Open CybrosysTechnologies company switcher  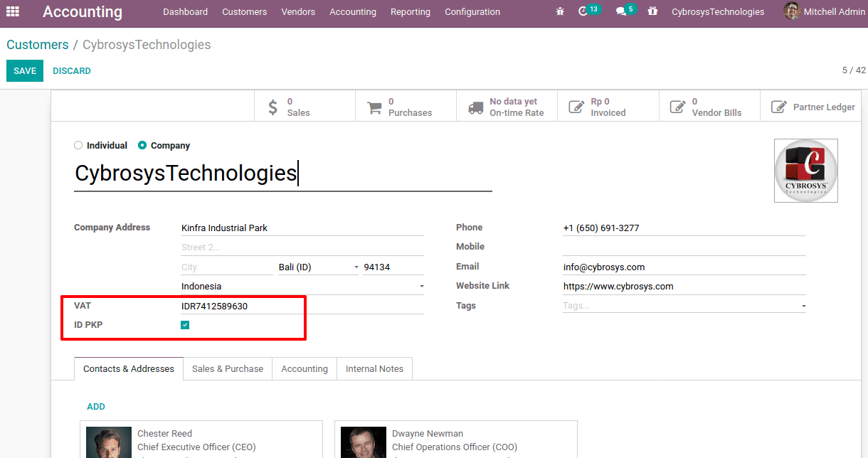pos(718,11)
